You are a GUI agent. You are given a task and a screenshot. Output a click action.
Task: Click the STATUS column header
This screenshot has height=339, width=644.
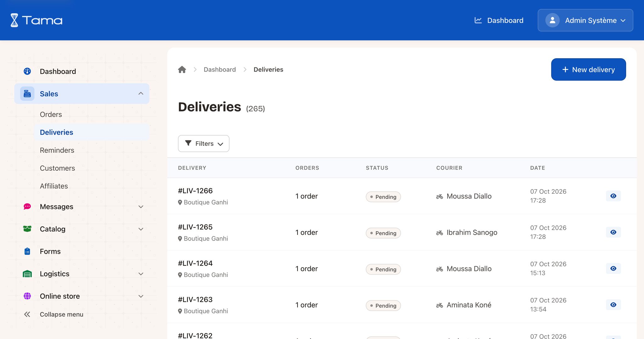point(377,168)
